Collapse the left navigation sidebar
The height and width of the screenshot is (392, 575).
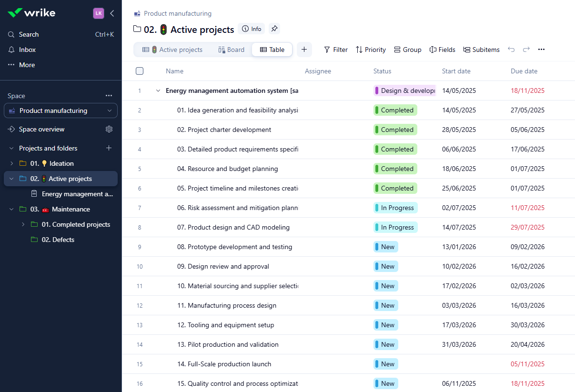112,13
